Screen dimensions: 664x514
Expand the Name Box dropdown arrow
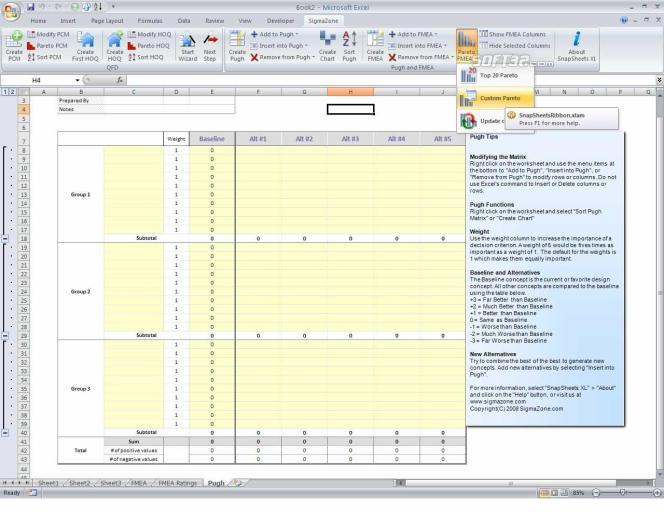[77, 80]
